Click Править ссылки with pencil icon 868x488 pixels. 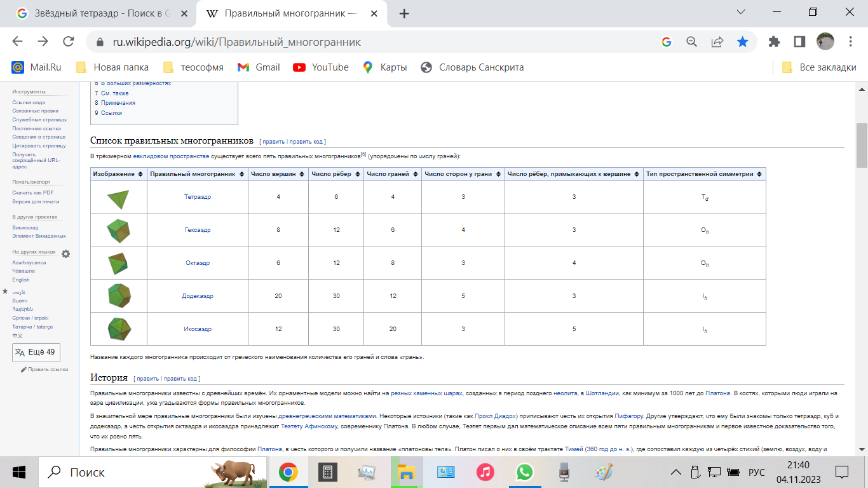tap(44, 369)
